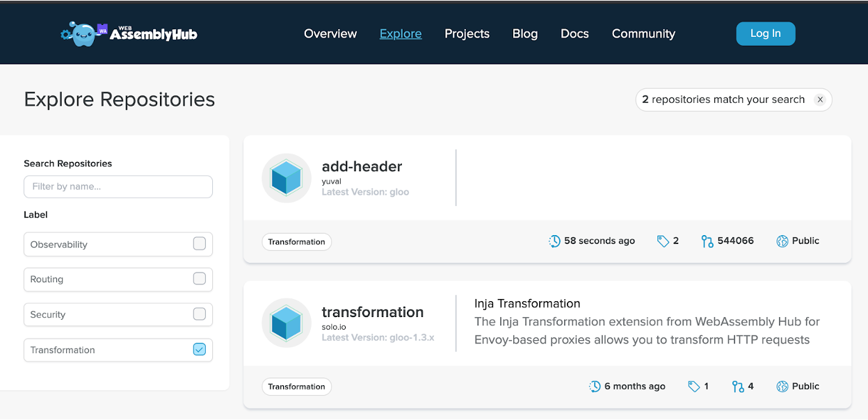Image resolution: width=868 pixels, height=420 pixels.
Task: Click the Transformation tag on transformation card
Action: click(x=297, y=387)
